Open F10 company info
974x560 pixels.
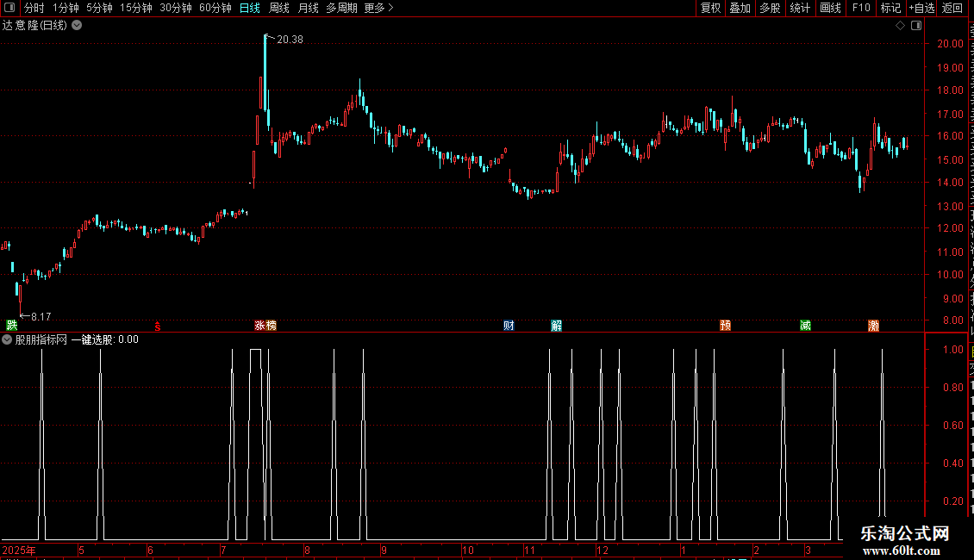tap(861, 8)
